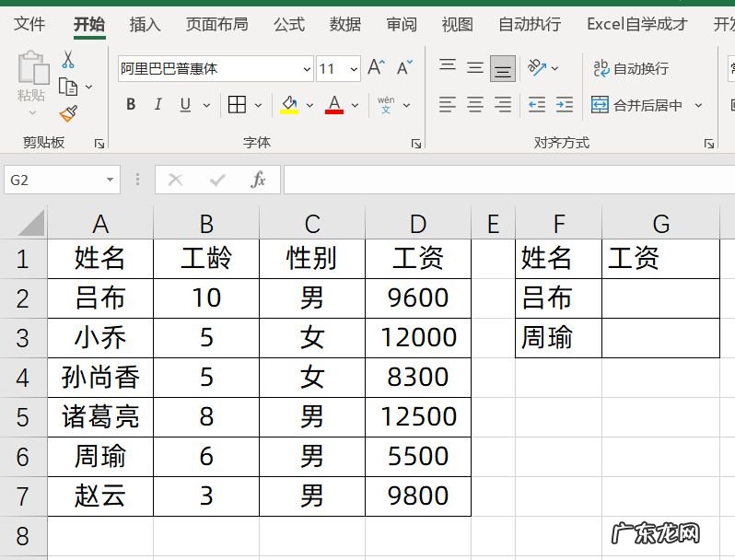Toggle Bold formatting
The width and height of the screenshot is (735, 560).
[x=131, y=105]
